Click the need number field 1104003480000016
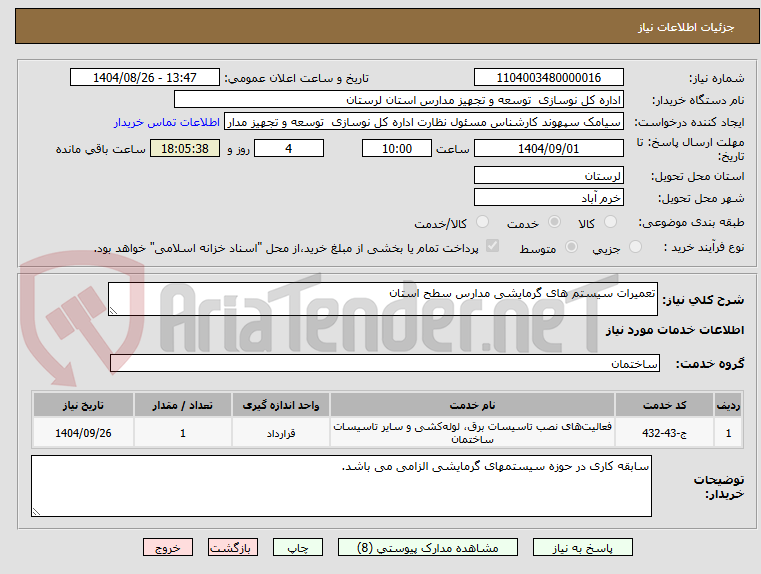The width and height of the screenshot is (761, 574). click(x=548, y=78)
